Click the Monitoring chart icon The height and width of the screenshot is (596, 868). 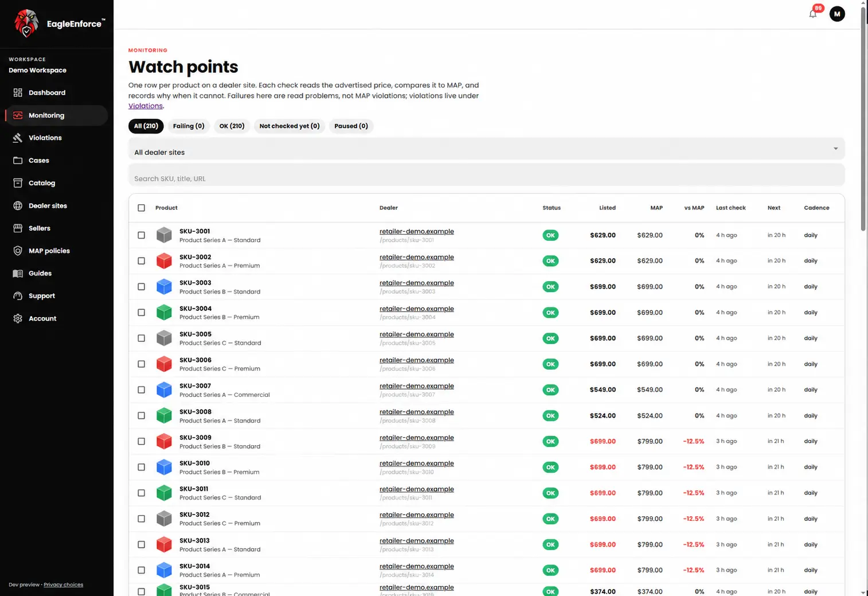18,115
